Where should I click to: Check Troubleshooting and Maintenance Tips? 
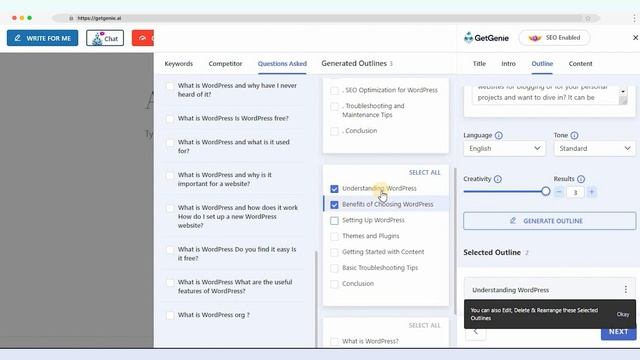click(334, 107)
